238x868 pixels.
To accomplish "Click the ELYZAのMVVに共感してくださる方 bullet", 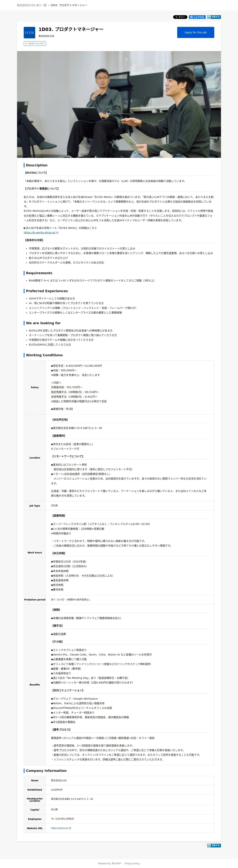I will 50,345.
